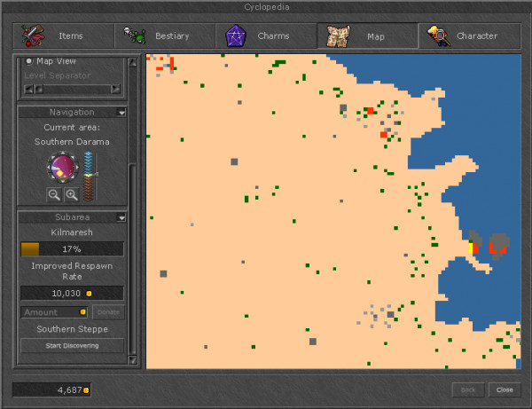Click the gold coin icon beside 10,030
The height and width of the screenshot is (409, 532).
[x=89, y=294]
